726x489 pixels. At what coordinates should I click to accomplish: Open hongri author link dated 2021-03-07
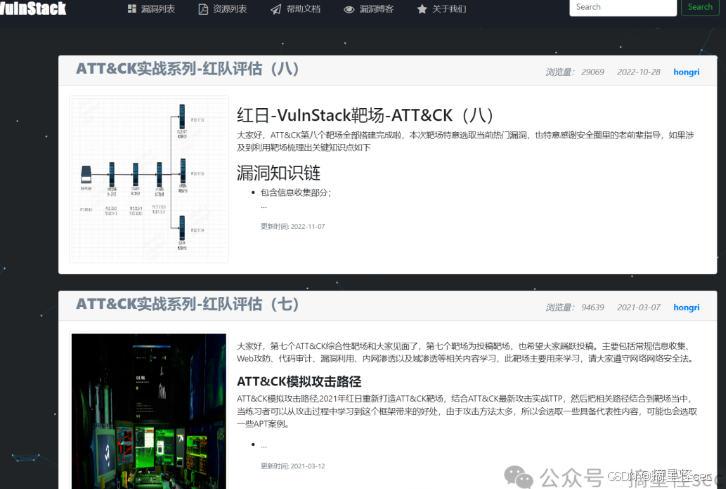point(686,307)
